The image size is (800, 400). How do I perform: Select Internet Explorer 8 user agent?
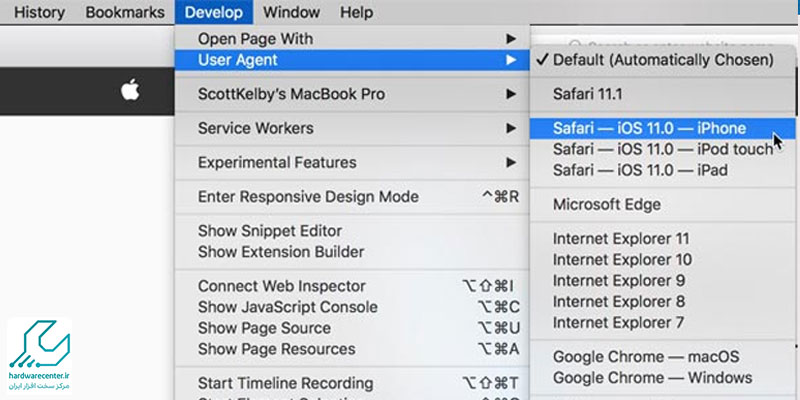pyautogui.click(x=662, y=302)
